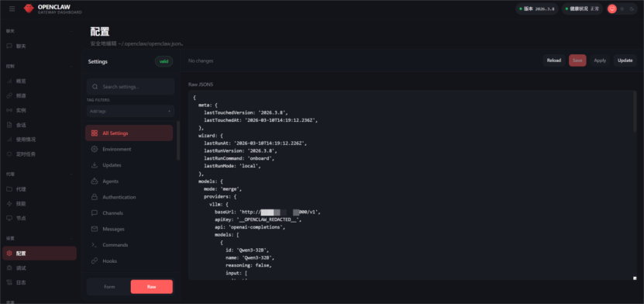Select 配置 config in sidebar
The width and height of the screenshot is (644, 304).
pyautogui.click(x=40, y=254)
